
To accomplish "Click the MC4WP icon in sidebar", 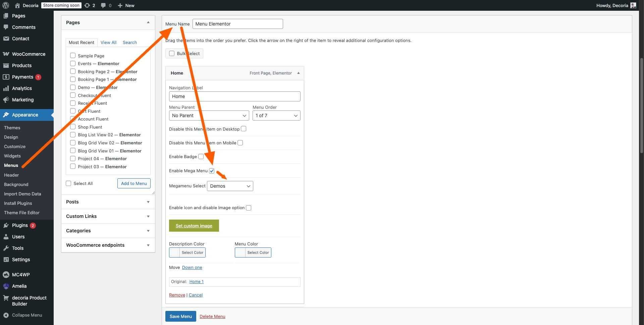I will pos(6,275).
